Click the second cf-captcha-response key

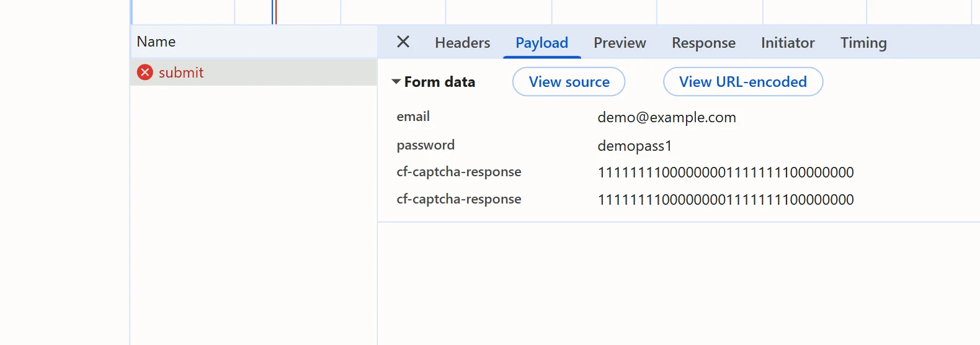coord(459,199)
